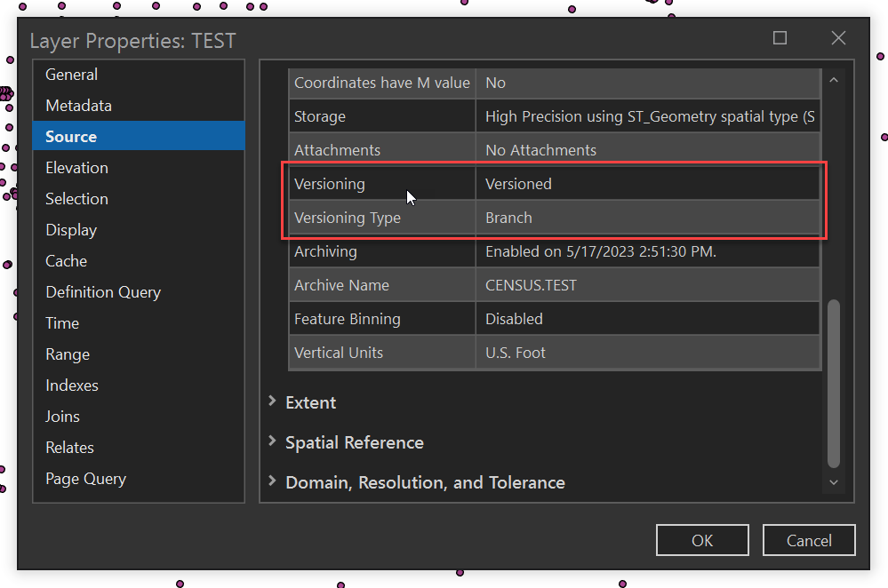Screen dimensions: 888x588
Task: Select the Page Query tab
Action: click(86, 479)
